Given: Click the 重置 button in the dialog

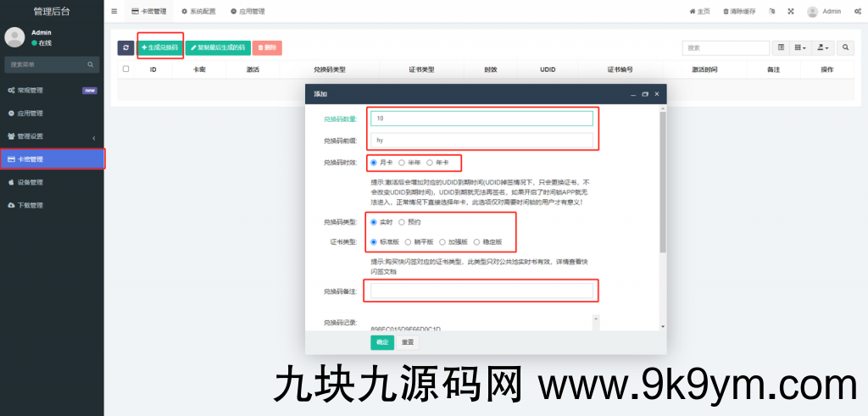Looking at the screenshot, I should (408, 342).
